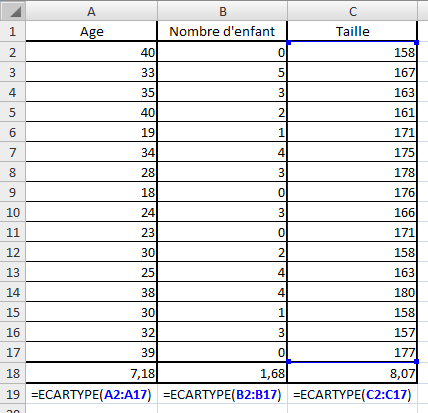Select row 19 header

[13, 394]
